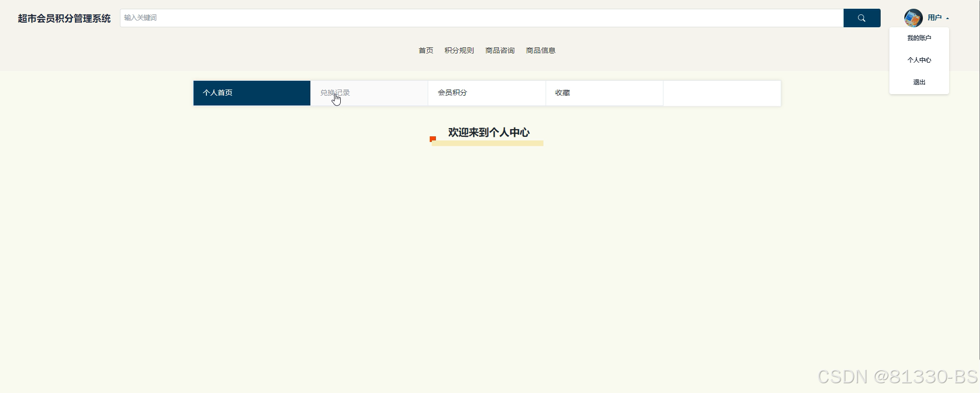Screen dimensions: 980x393
Task: Switch to the 会员积分 tab
Action: 486,93
